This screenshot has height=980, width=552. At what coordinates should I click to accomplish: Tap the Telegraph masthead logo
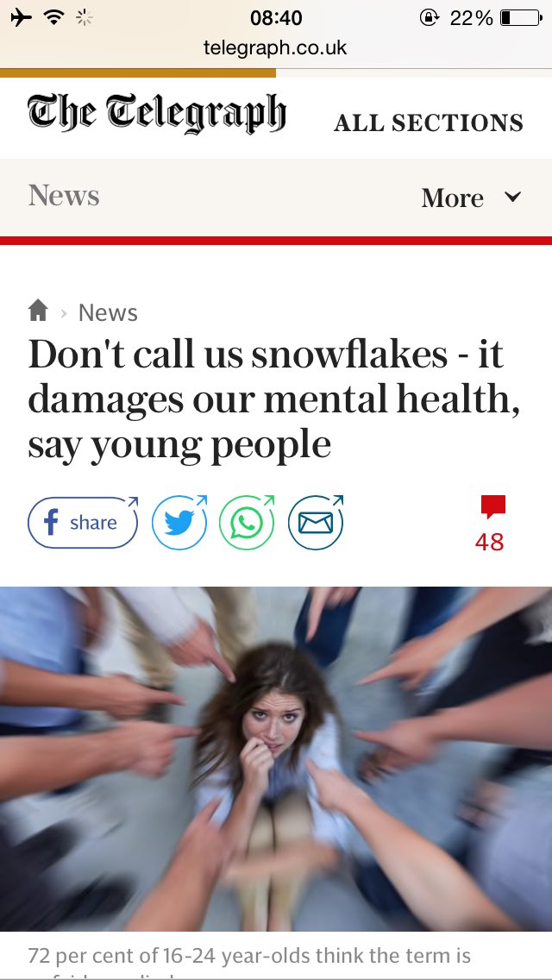(x=157, y=115)
